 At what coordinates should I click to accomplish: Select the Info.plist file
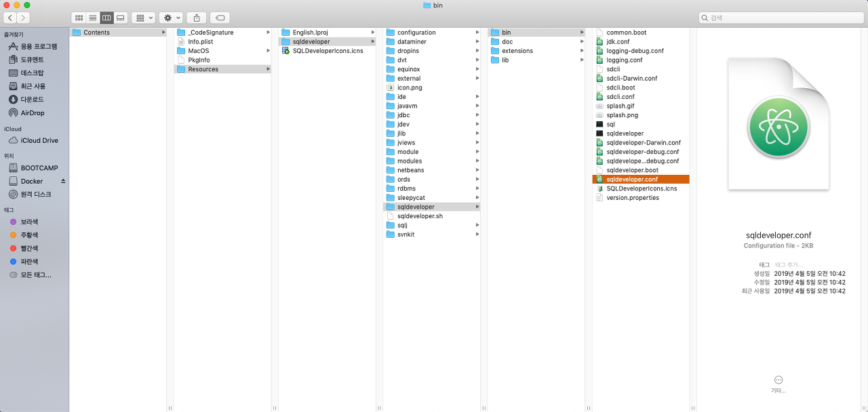pos(222,41)
